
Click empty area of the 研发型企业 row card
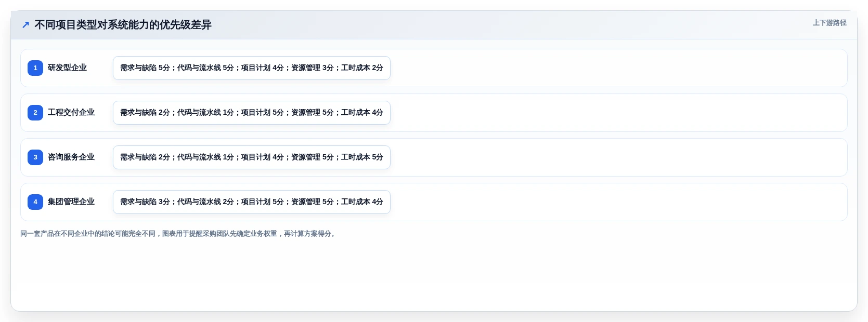[619, 68]
